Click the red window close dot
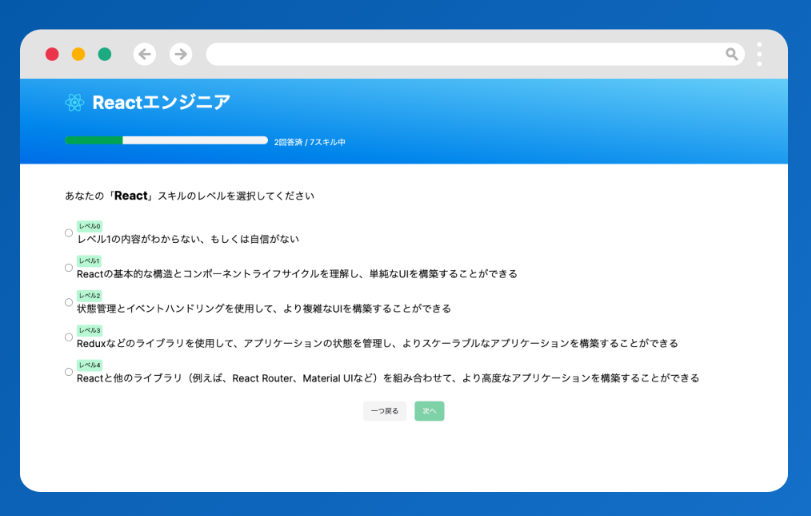This screenshot has height=516, width=811. 52,54
